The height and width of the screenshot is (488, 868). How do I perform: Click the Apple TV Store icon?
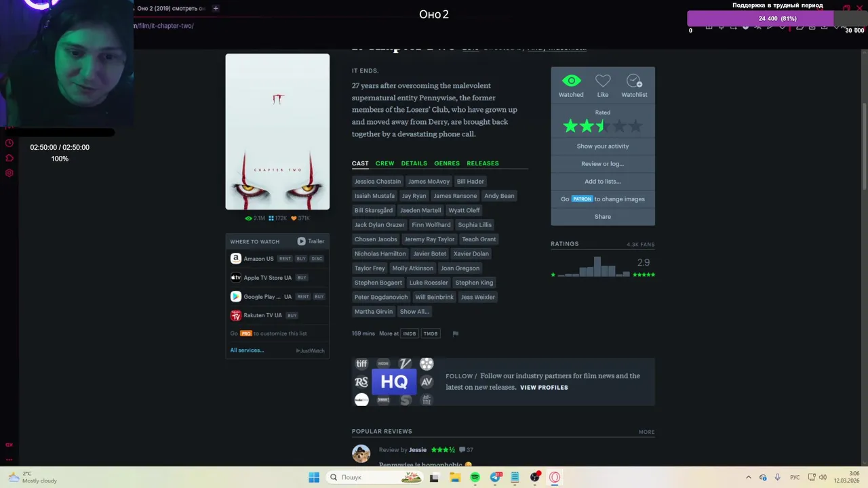pyautogui.click(x=235, y=277)
